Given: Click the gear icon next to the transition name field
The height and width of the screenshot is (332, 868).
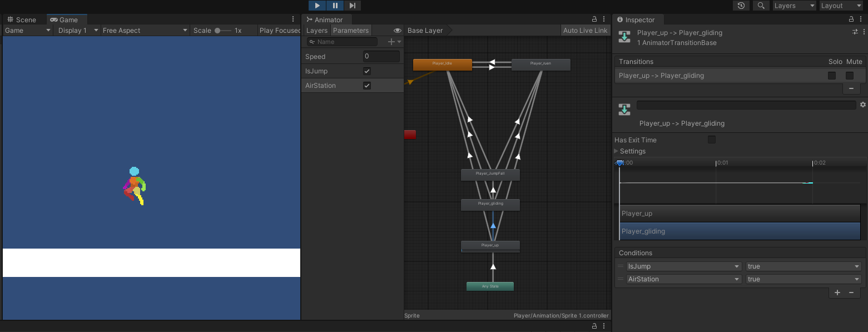Looking at the screenshot, I should click(x=862, y=105).
